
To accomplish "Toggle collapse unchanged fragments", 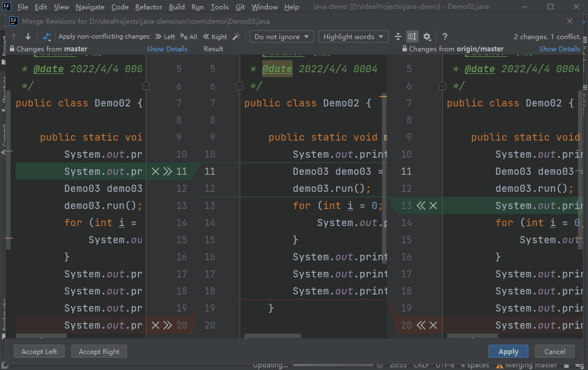I will (x=398, y=36).
